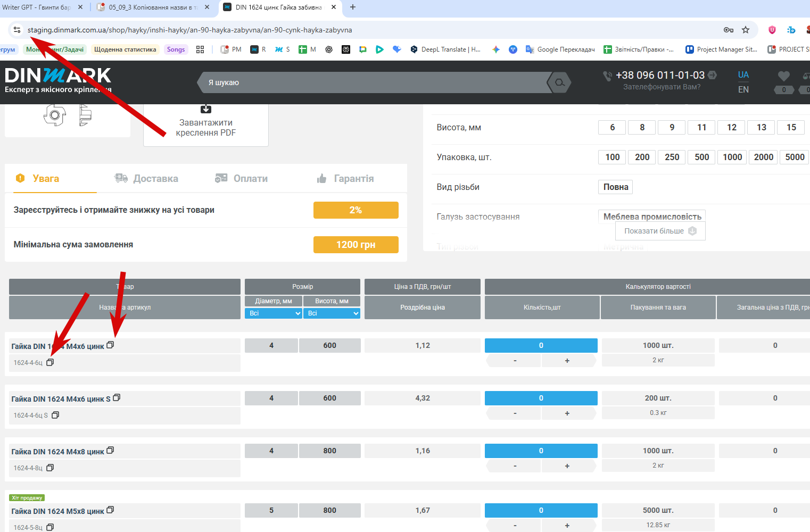Screen dimensions: 810x532
Task: Select height 6 mm filter
Action: (613, 127)
